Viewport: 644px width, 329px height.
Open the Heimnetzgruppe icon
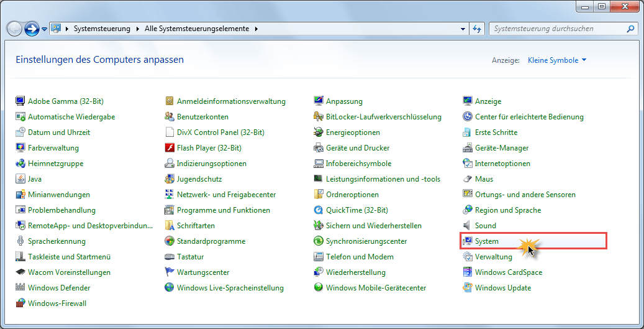tap(20, 164)
